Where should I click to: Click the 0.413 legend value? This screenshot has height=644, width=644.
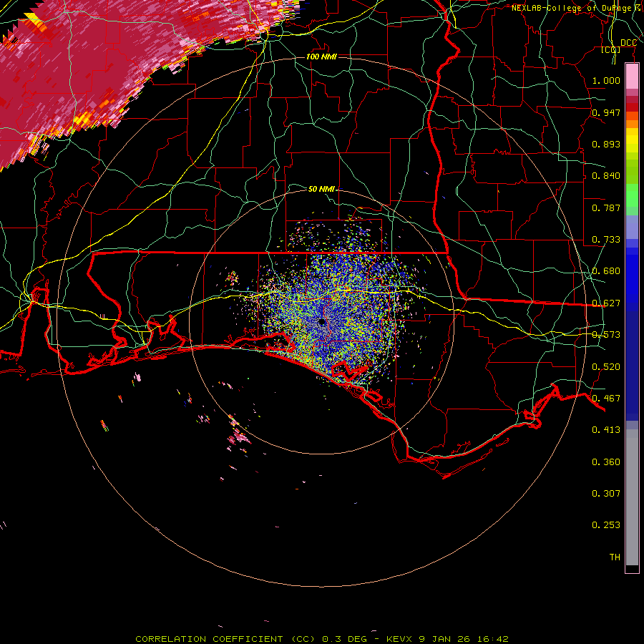[606, 430]
